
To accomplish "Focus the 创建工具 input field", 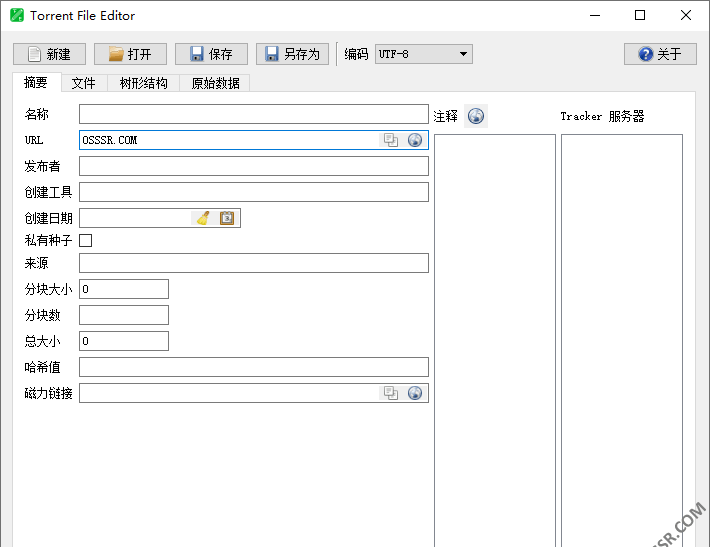I will coord(254,192).
